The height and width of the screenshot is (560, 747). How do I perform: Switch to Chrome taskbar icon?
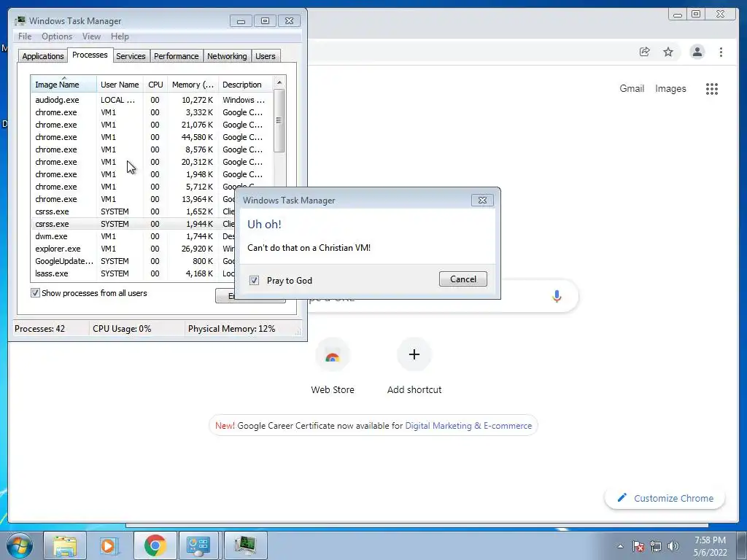point(155,545)
